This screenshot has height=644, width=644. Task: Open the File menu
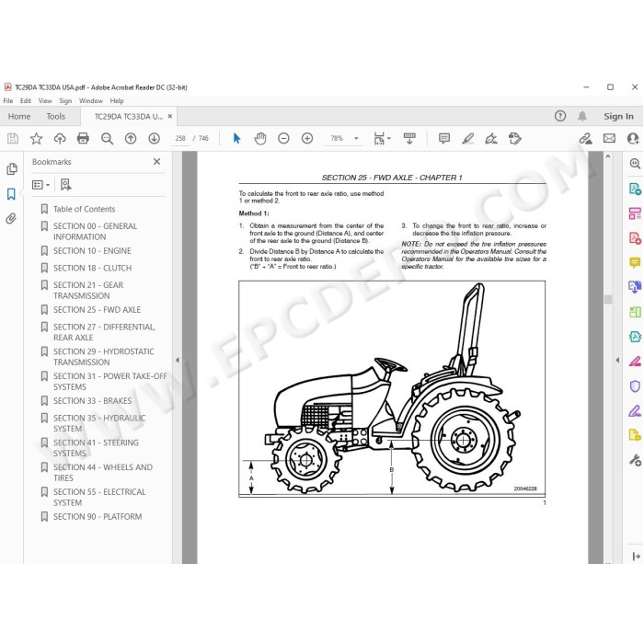7,100
